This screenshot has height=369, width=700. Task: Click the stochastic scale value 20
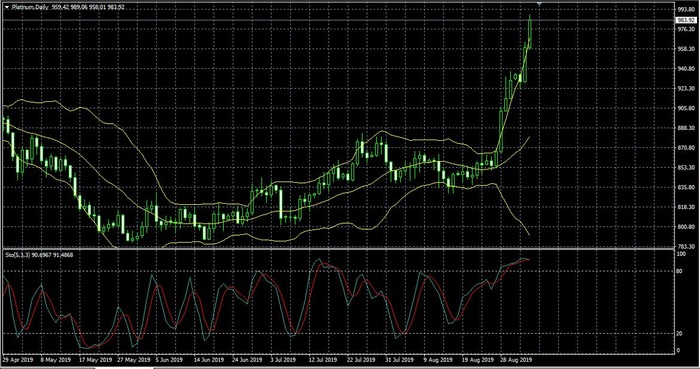(680, 333)
